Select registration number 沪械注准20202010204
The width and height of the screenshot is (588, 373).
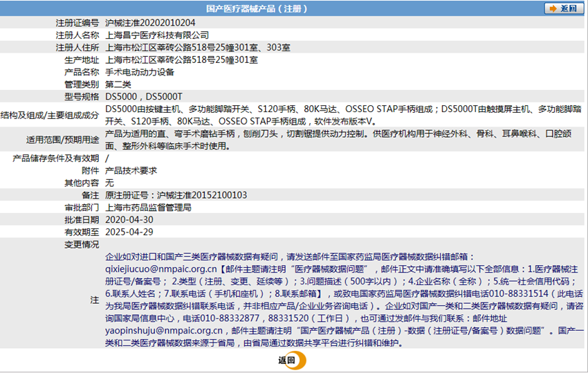tap(150, 23)
